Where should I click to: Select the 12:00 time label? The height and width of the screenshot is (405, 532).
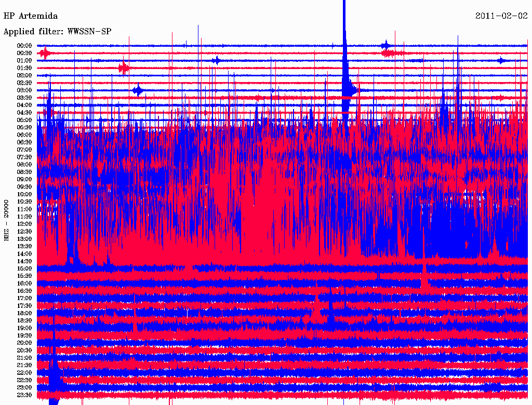click(24, 224)
